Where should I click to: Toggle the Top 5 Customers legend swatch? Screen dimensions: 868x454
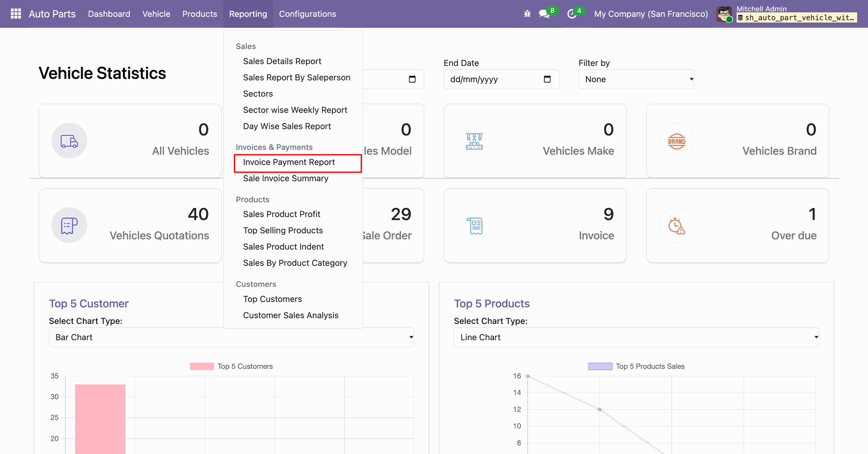coord(202,366)
